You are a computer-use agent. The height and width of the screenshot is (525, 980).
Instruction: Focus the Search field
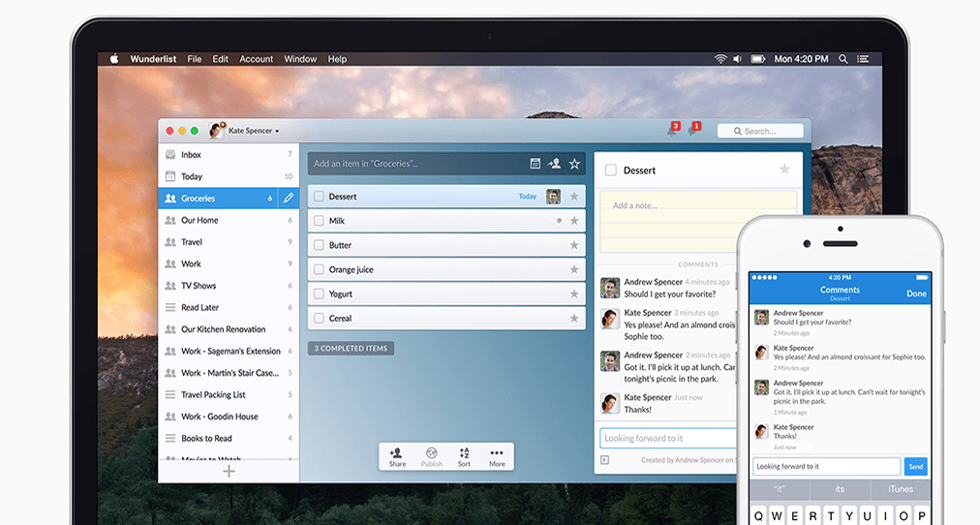click(760, 131)
